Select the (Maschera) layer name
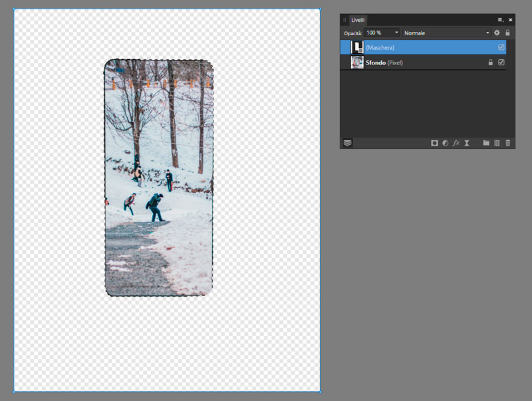Screen dimensions: 532x401 point(380,48)
